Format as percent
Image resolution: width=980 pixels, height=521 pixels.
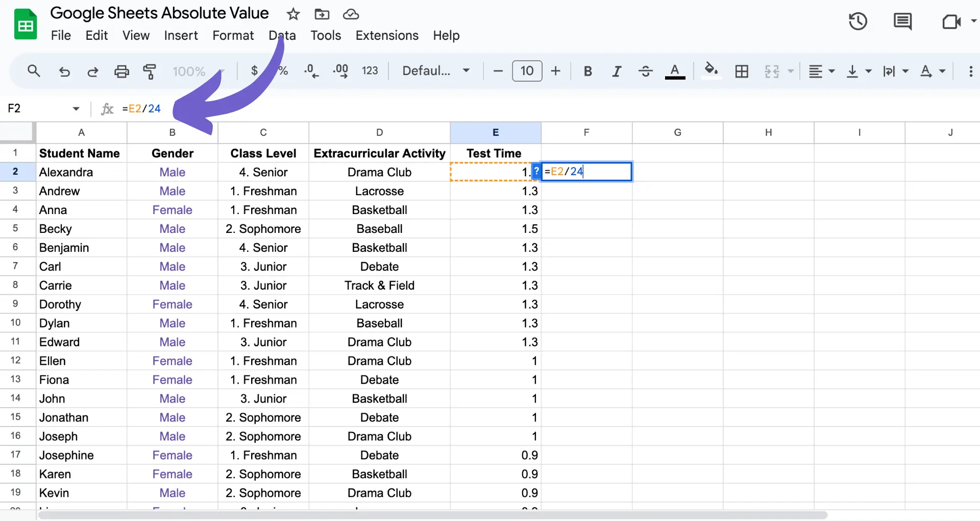coord(283,70)
